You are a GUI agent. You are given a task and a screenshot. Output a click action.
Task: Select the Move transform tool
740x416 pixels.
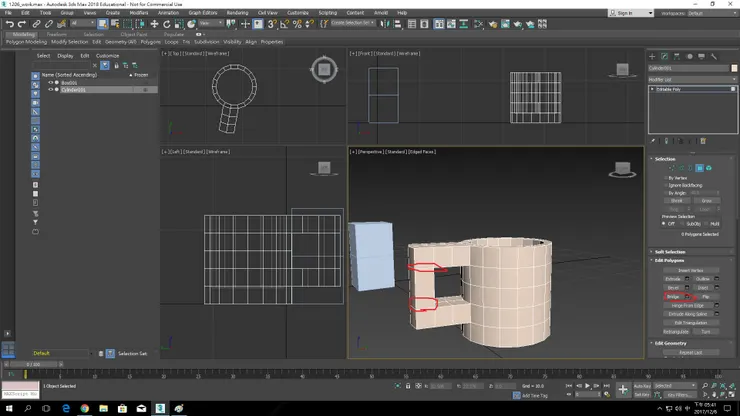point(154,24)
